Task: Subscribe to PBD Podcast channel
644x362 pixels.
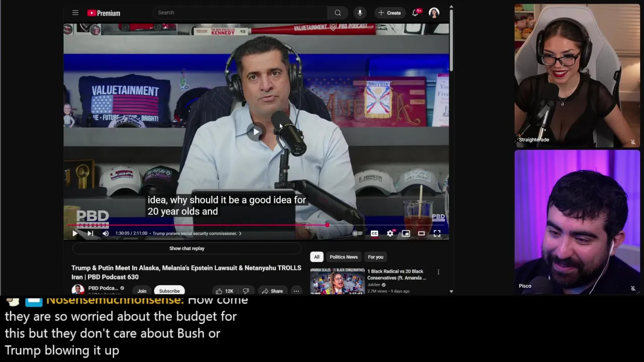Action: [170, 291]
